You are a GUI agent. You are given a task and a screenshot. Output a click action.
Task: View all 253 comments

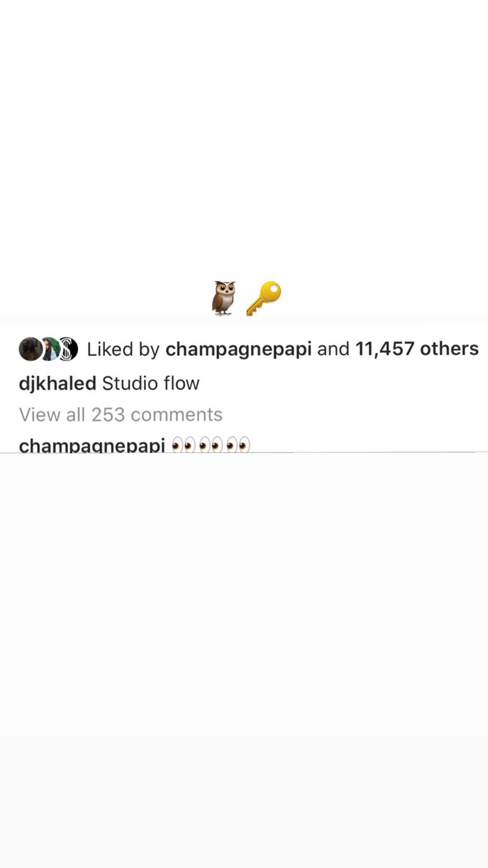(x=121, y=415)
